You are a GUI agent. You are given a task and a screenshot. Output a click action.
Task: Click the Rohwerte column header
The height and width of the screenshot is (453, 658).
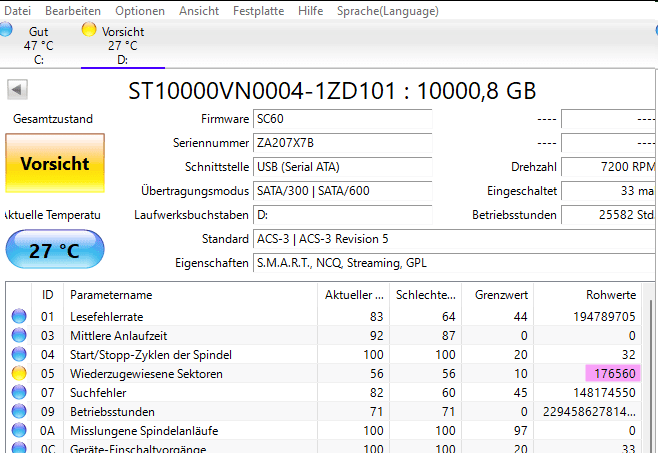click(x=588, y=295)
